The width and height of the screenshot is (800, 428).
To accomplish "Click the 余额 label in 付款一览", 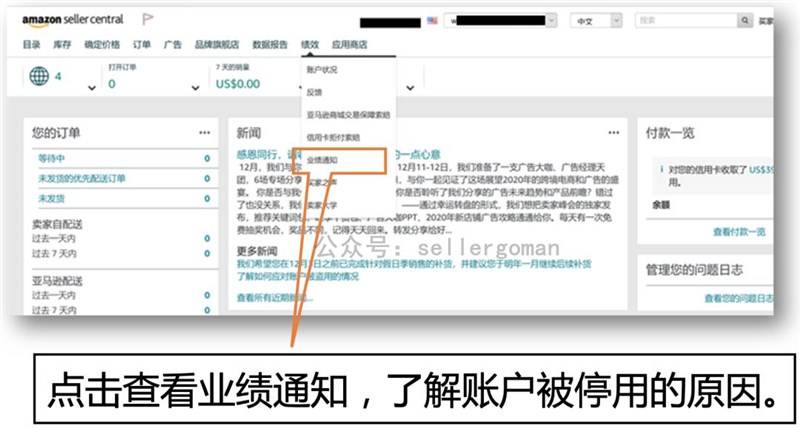I will pos(661,205).
